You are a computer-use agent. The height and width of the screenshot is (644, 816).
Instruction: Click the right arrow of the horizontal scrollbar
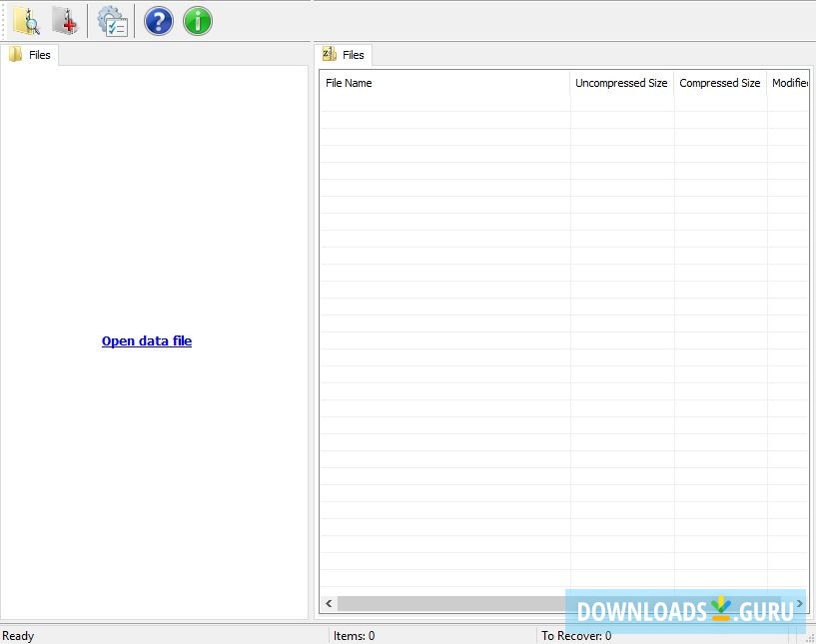coord(800,603)
